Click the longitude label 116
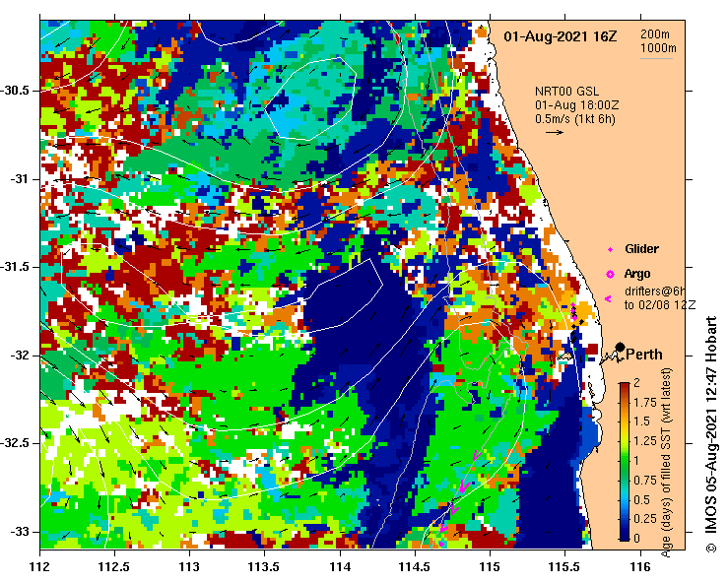This screenshot has width=728, height=583. [640, 567]
